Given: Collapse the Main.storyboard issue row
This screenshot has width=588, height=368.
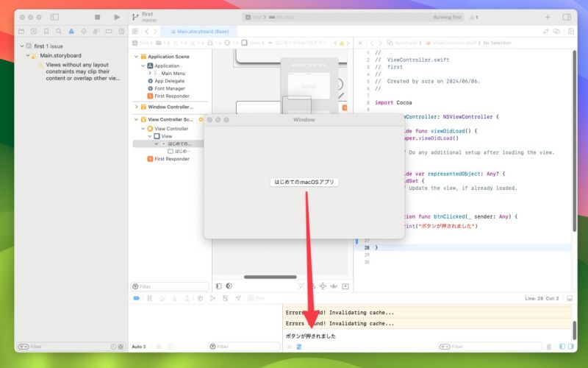Looking at the screenshot, I should (x=28, y=55).
